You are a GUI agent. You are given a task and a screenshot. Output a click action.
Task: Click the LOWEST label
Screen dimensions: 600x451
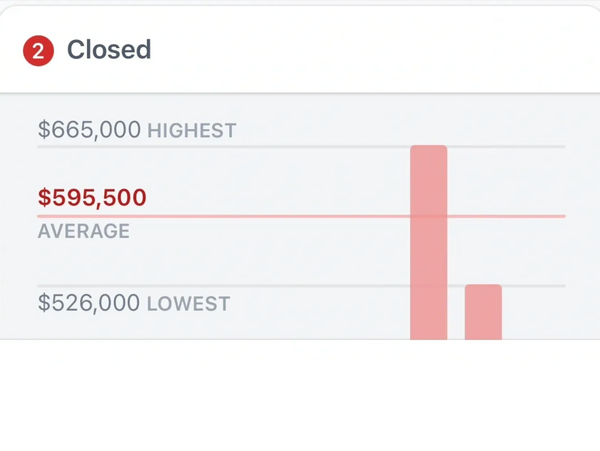pyautogui.click(x=188, y=304)
